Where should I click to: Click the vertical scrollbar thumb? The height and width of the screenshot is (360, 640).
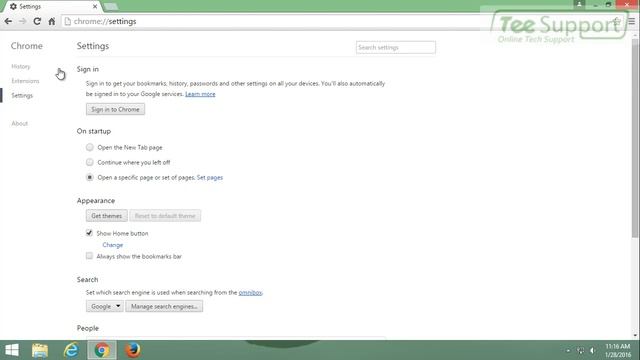(x=635, y=137)
